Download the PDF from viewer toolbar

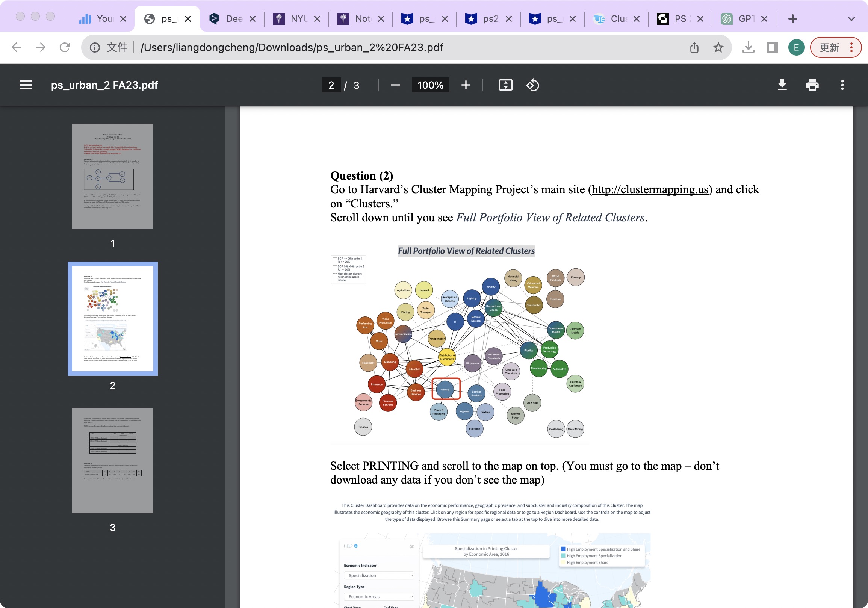[x=782, y=85]
